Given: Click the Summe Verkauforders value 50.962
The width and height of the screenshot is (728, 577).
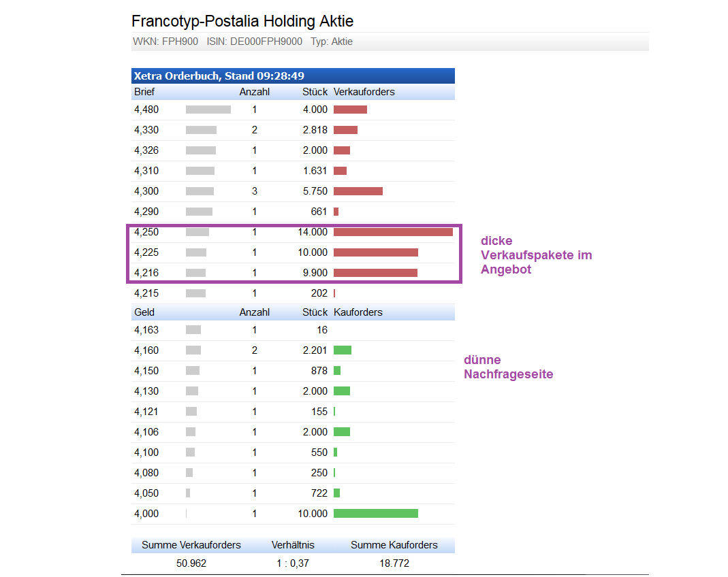Looking at the screenshot, I should click(191, 563).
